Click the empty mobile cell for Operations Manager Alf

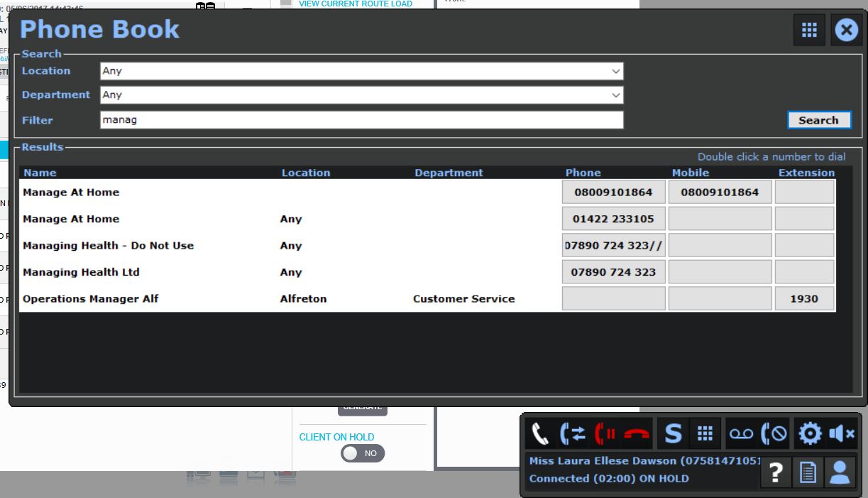pos(720,299)
